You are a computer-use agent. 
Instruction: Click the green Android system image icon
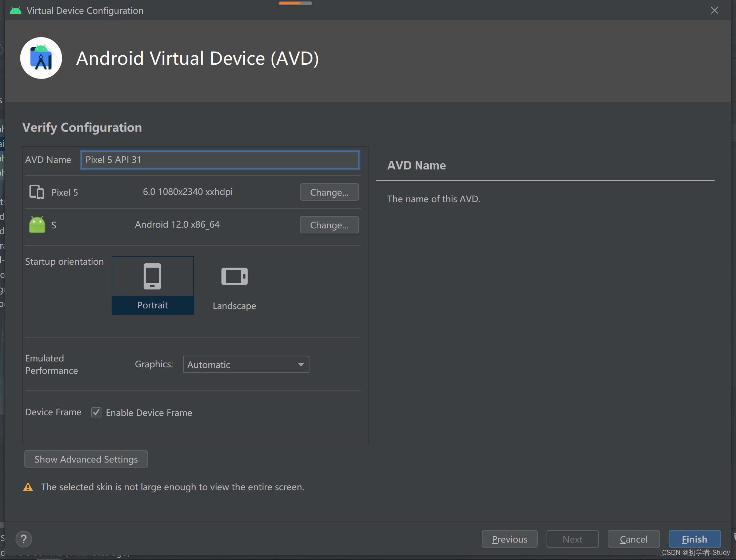point(37,225)
